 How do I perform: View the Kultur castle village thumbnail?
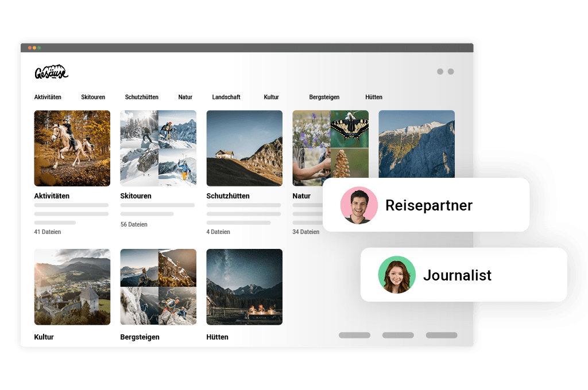72,287
